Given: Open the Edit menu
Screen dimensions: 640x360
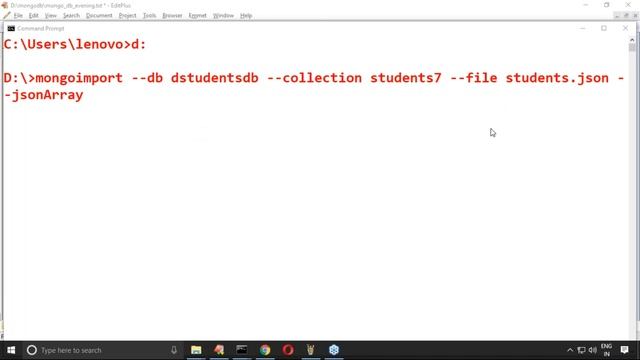Looking at the screenshot, I should pos(33,16).
